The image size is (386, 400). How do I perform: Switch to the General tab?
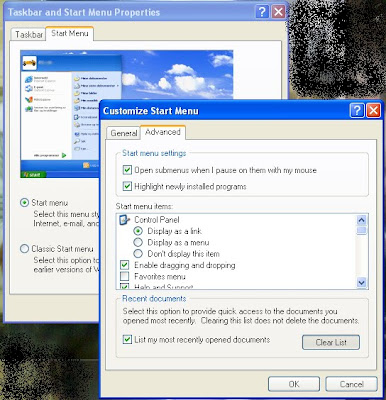(124, 133)
